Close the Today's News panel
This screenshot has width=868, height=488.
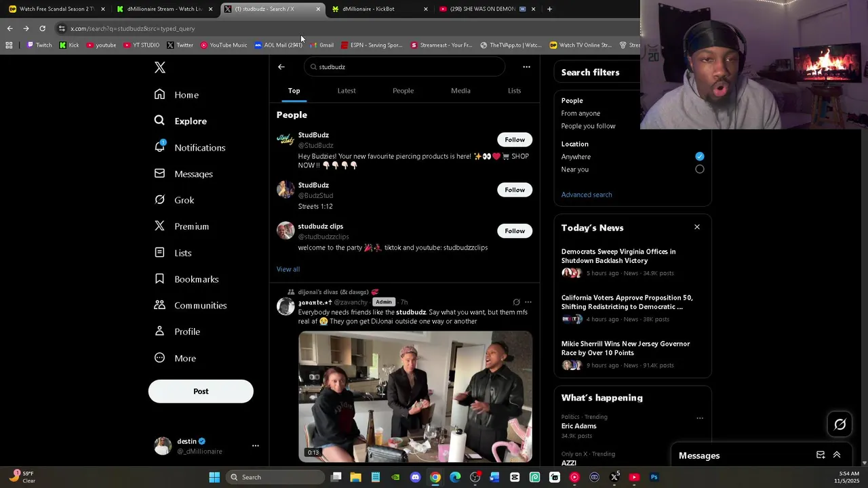coord(696,227)
